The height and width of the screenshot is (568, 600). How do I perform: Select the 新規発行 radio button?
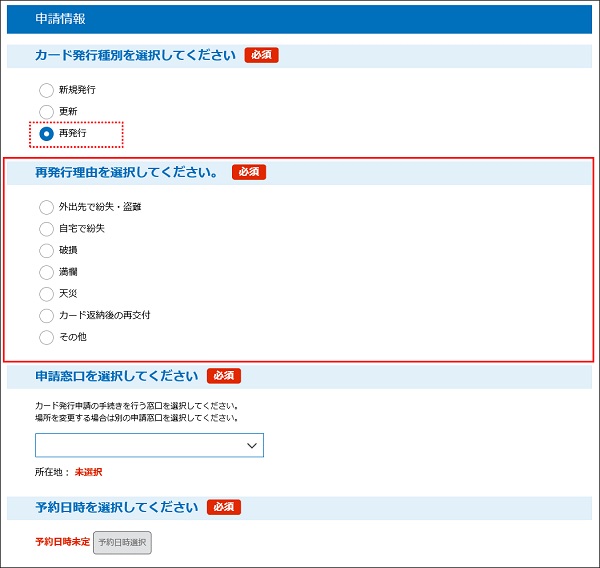tap(46, 90)
